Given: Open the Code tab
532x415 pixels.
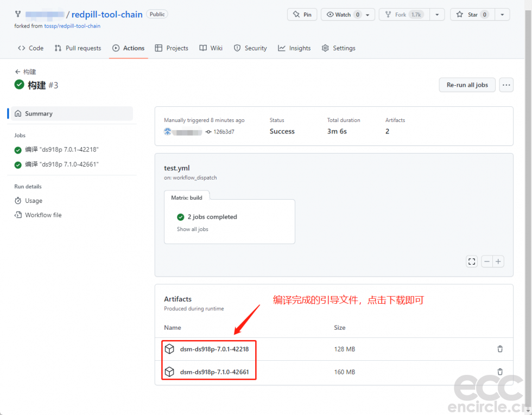Looking at the screenshot, I should [x=30, y=48].
